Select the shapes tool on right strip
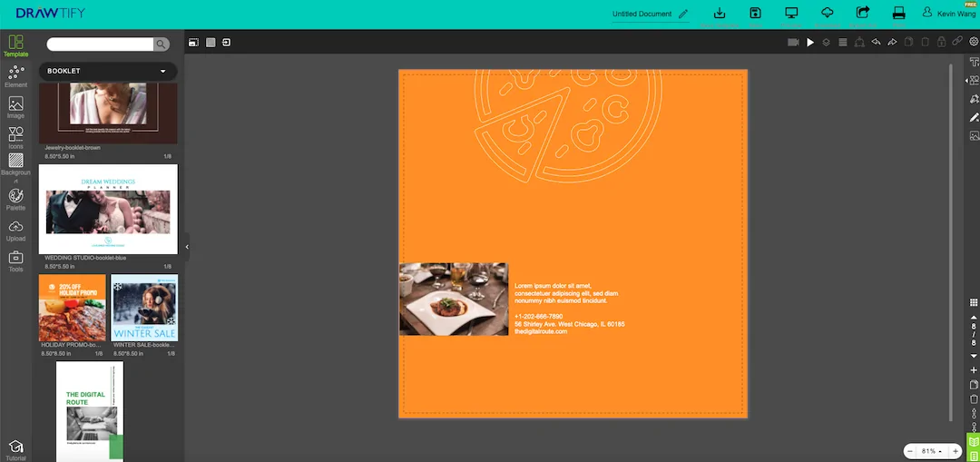The image size is (980, 462). (974, 80)
